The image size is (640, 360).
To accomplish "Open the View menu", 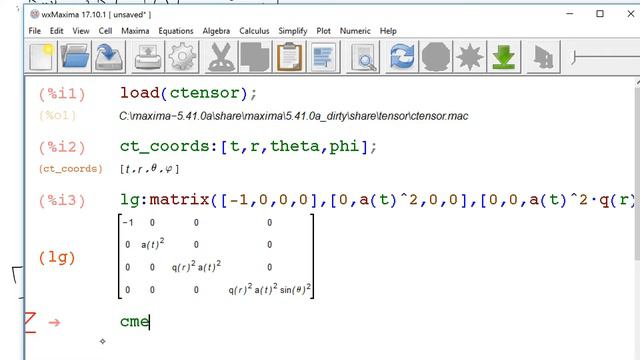I will [81, 31].
